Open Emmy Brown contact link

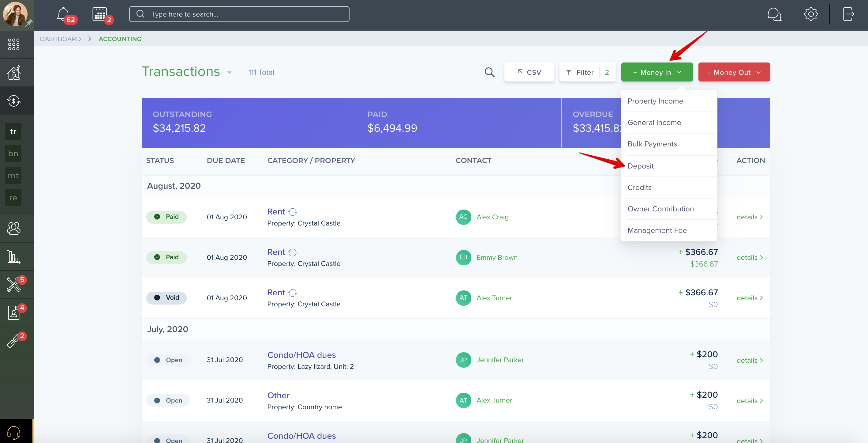(497, 258)
